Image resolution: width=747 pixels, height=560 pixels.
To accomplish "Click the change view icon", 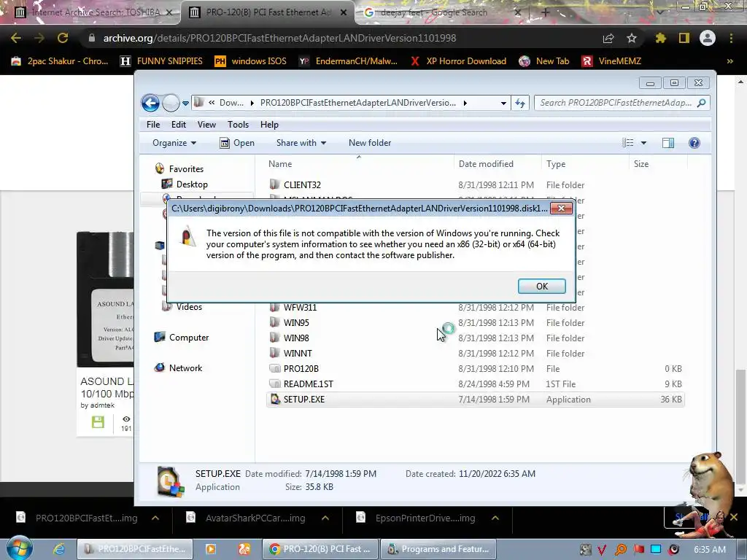I will click(628, 143).
